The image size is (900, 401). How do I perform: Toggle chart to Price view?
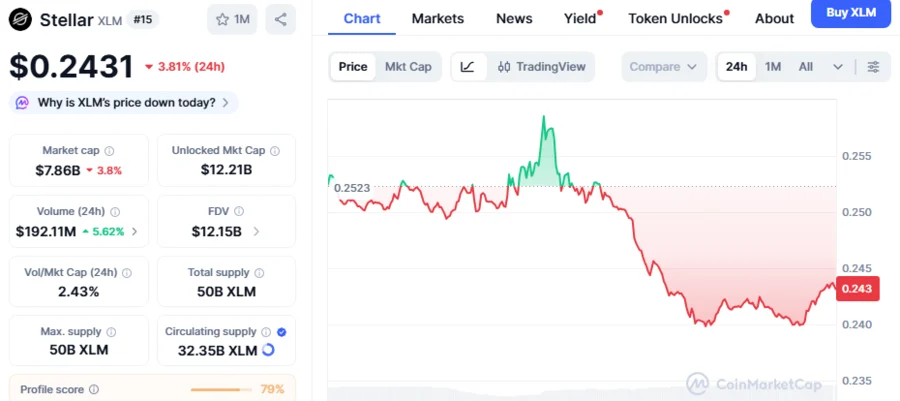click(353, 67)
